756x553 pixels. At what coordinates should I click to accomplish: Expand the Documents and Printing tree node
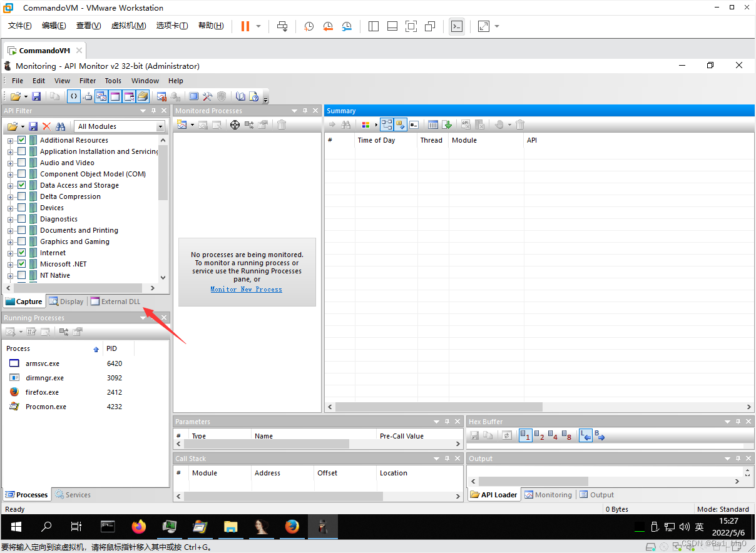tap(10, 230)
